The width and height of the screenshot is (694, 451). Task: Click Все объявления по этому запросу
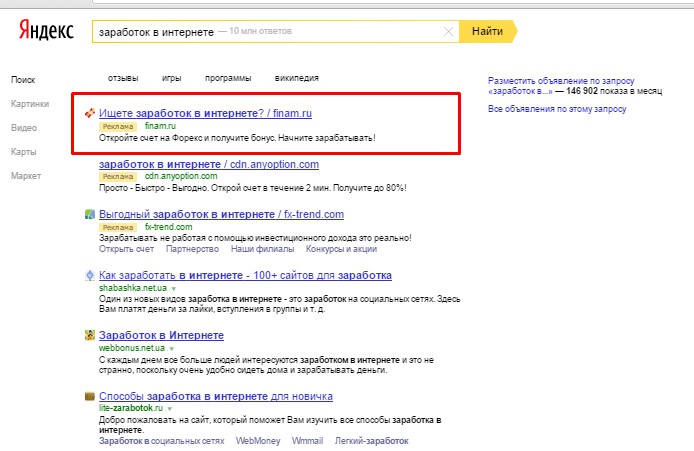click(x=557, y=109)
